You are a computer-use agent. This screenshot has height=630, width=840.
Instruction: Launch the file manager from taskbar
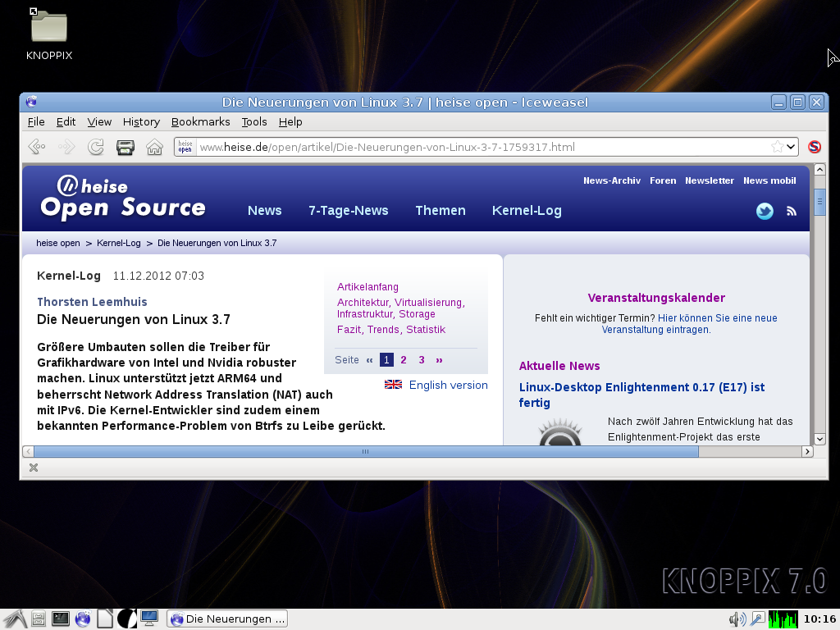tap(38, 619)
